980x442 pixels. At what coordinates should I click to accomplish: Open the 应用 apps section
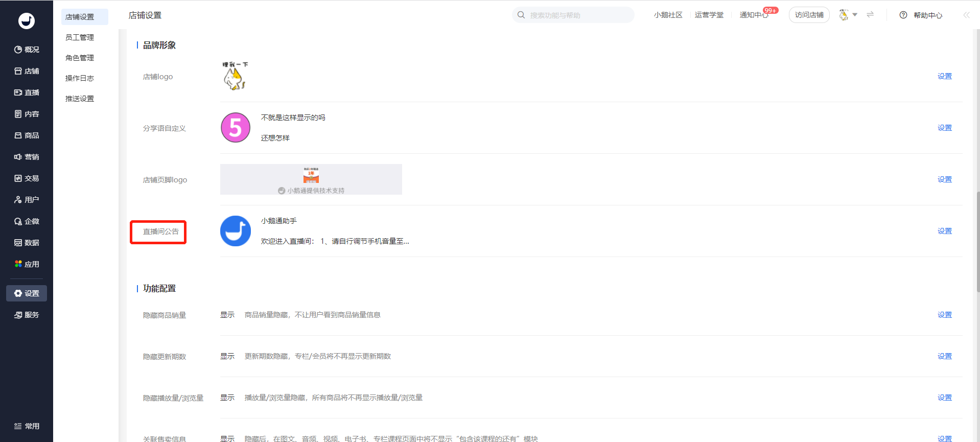point(27,264)
